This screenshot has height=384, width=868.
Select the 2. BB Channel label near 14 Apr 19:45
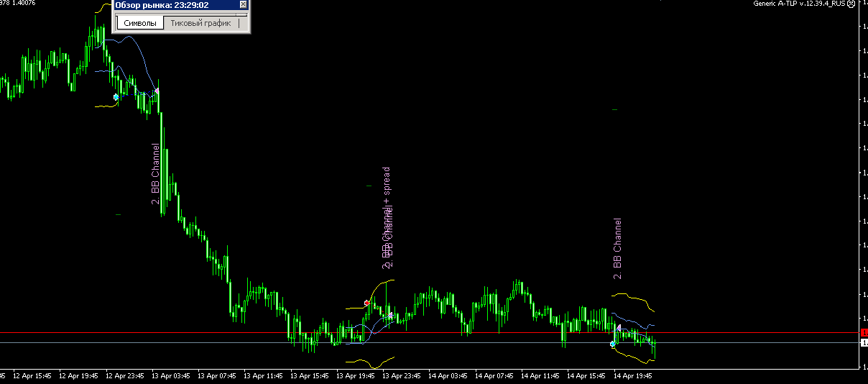pyautogui.click(x=617, y=248)
